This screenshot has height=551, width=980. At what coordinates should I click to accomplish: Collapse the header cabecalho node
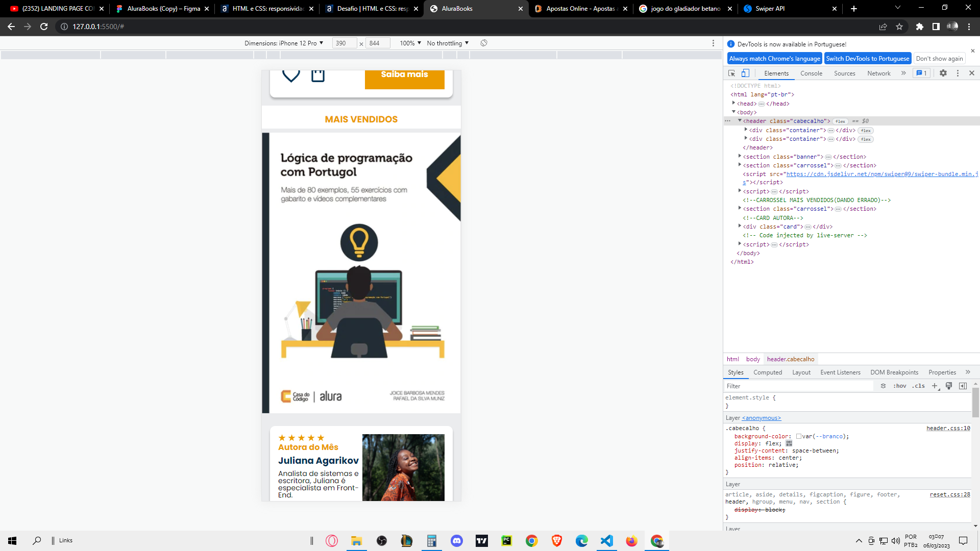coord(740,121)
